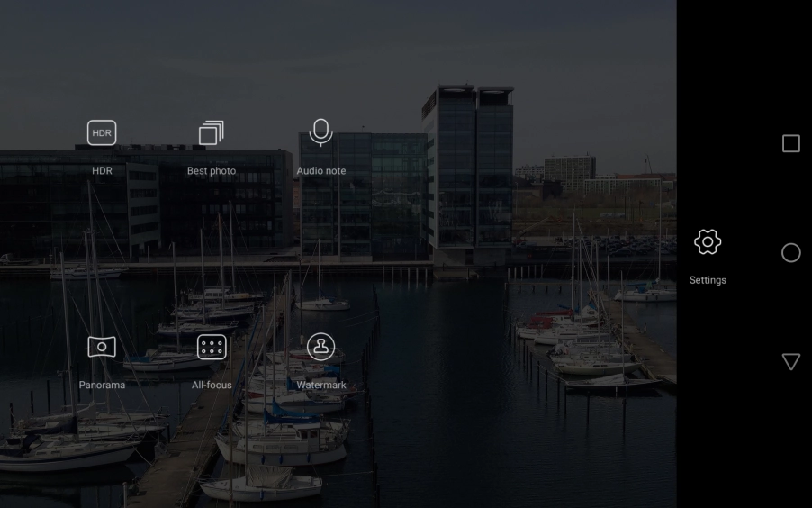Click the "Settings" text label

(x=708, y=280)
